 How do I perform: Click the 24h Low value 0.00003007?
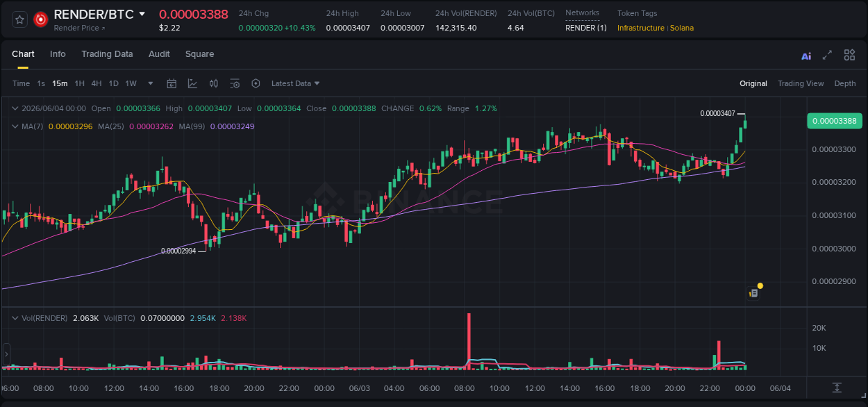pyautogui.click(x=402, y=28)
